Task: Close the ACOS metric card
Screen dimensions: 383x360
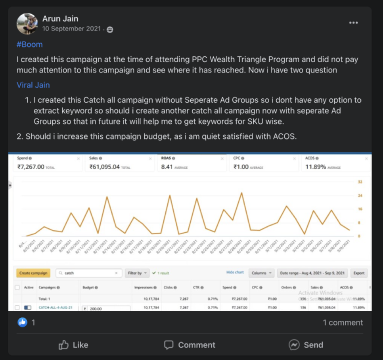Action: [x=366, y=159]
